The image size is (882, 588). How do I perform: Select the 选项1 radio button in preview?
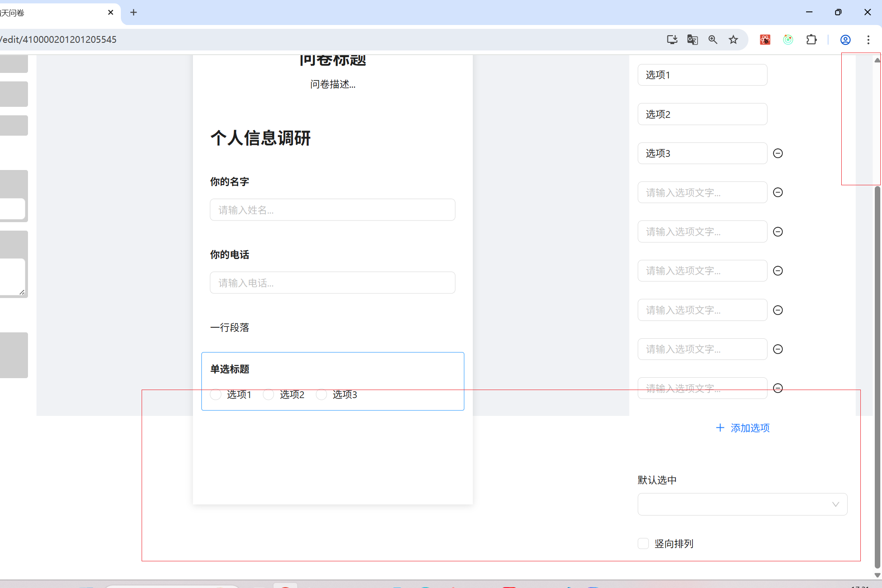pyautogui.click(x=215, y=394)
